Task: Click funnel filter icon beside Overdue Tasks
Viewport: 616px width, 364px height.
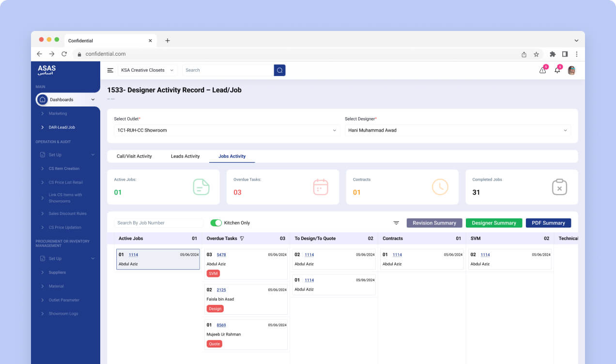Action: (x=242, y=238)
